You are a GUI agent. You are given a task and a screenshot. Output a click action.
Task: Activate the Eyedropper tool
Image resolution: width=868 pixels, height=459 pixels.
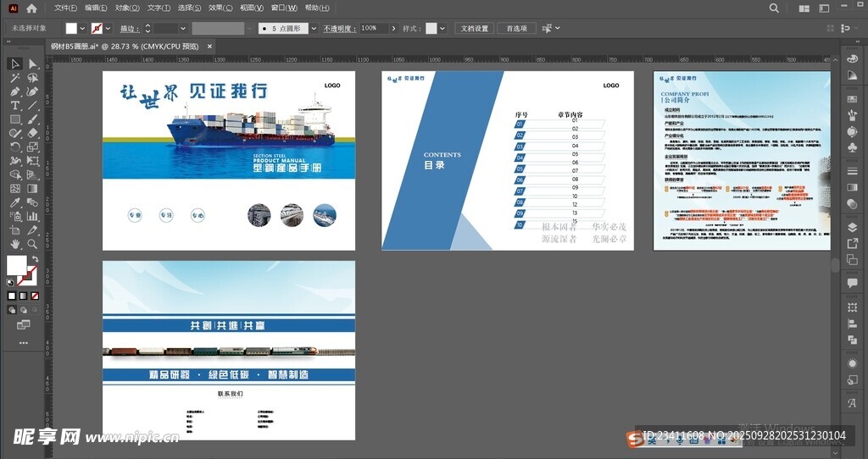click(x=15, y=202)
